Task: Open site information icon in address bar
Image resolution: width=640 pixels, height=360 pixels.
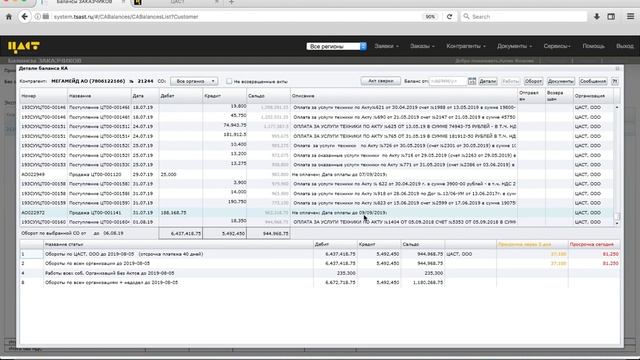Action: click(38, 17)
